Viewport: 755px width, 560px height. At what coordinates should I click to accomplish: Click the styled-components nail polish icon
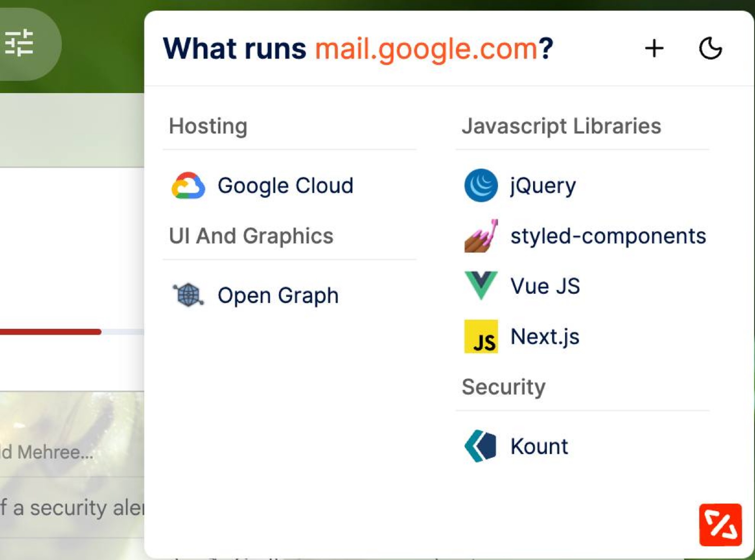click(481, 235)
